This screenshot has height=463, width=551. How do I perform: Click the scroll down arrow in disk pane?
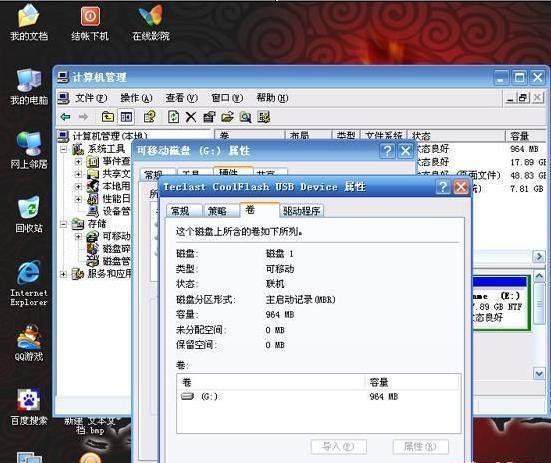(539, 373)
